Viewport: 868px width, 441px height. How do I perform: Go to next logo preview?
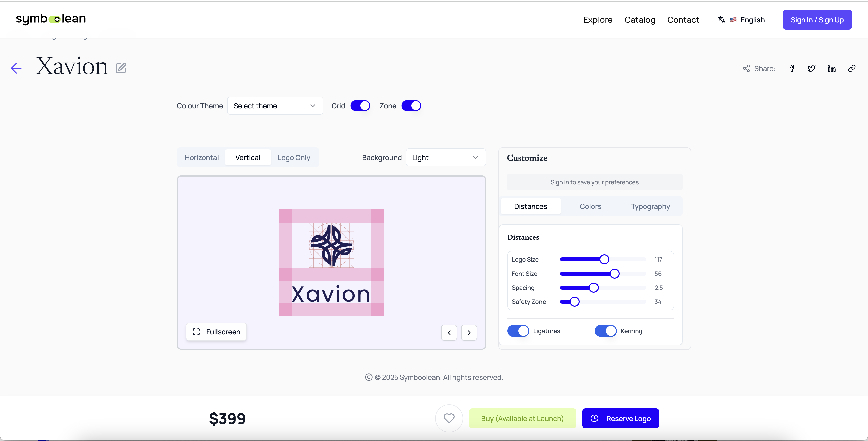pos(469,333)
